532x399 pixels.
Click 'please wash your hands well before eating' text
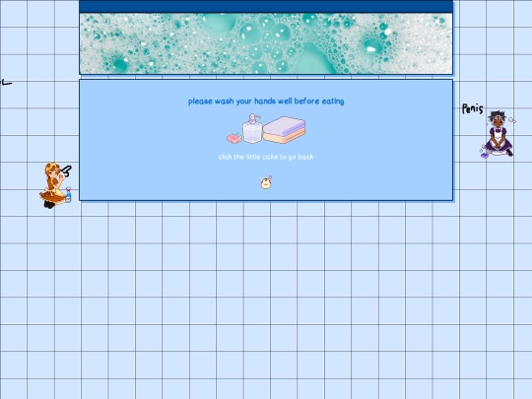tap(266, 101)
